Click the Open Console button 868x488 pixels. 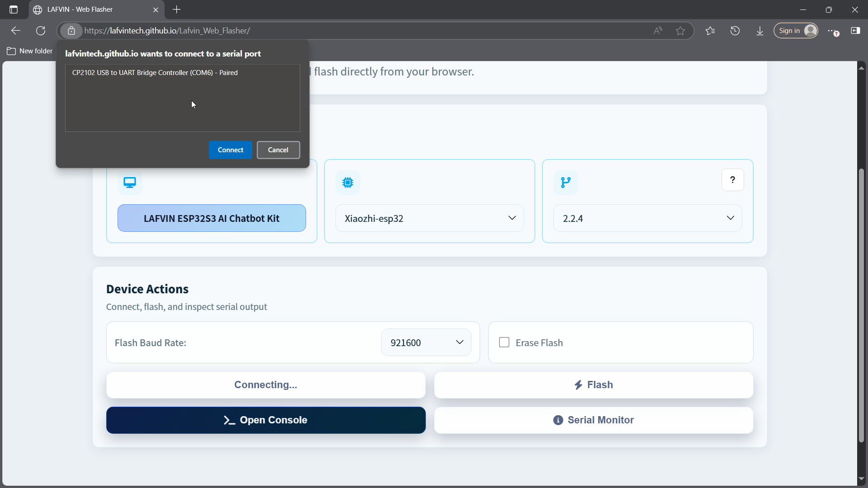coord(266,420)
